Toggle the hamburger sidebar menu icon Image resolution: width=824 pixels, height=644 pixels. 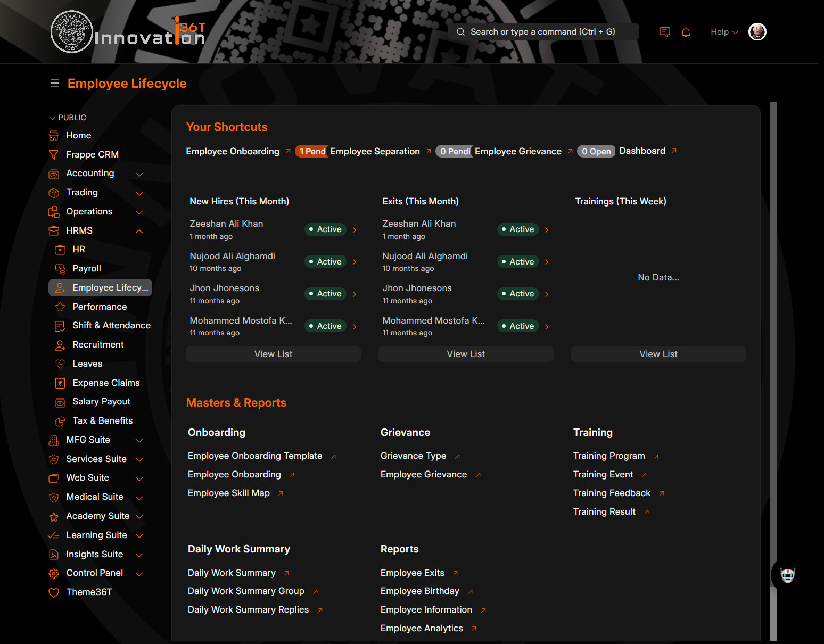coord(54,84)
